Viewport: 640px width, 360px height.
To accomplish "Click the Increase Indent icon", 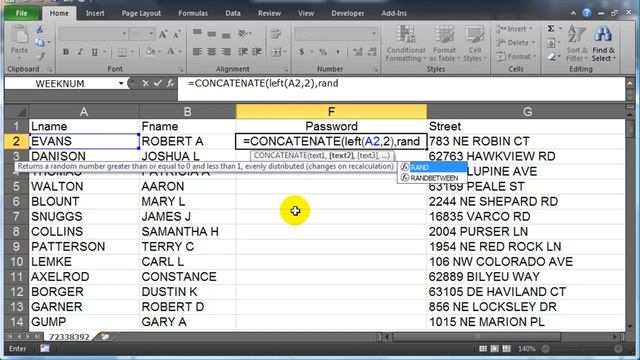I will click(x=257, y=52).
